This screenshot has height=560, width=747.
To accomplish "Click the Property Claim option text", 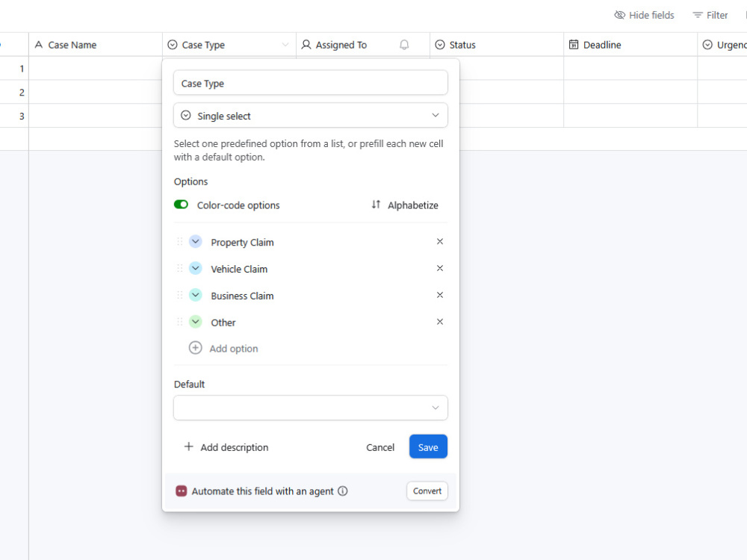I will pos(242,243).
